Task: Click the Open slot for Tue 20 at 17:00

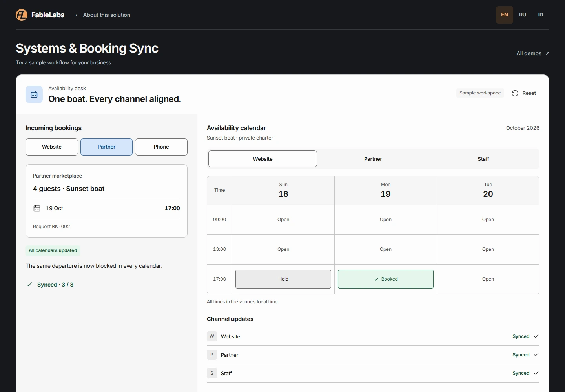Action: pos(488,279)
